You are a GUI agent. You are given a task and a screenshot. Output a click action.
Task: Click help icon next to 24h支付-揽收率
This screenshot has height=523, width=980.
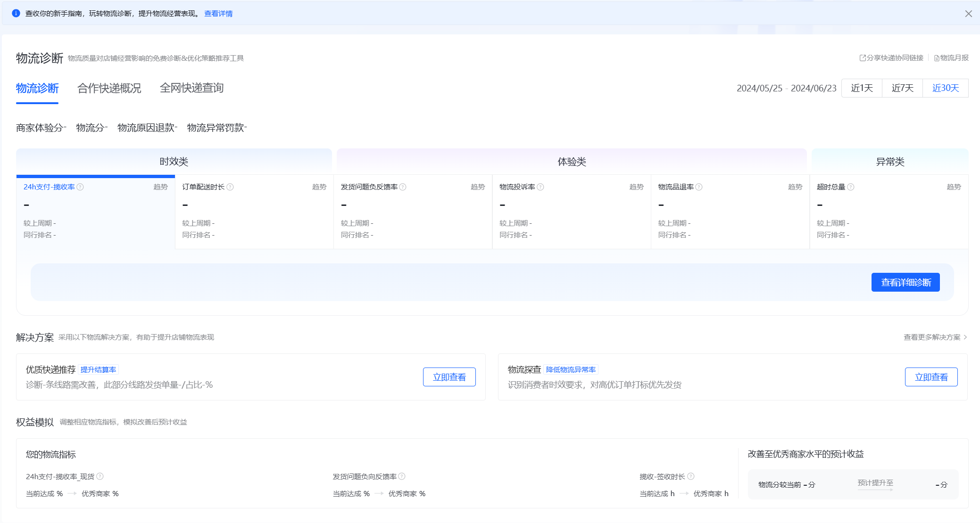click(x=80, y=187)
